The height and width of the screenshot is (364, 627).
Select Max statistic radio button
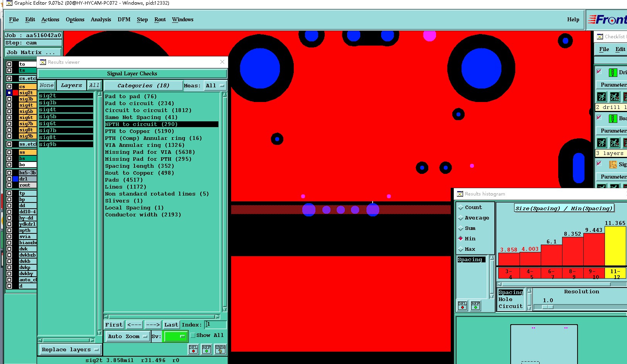(x=461, y=249)
